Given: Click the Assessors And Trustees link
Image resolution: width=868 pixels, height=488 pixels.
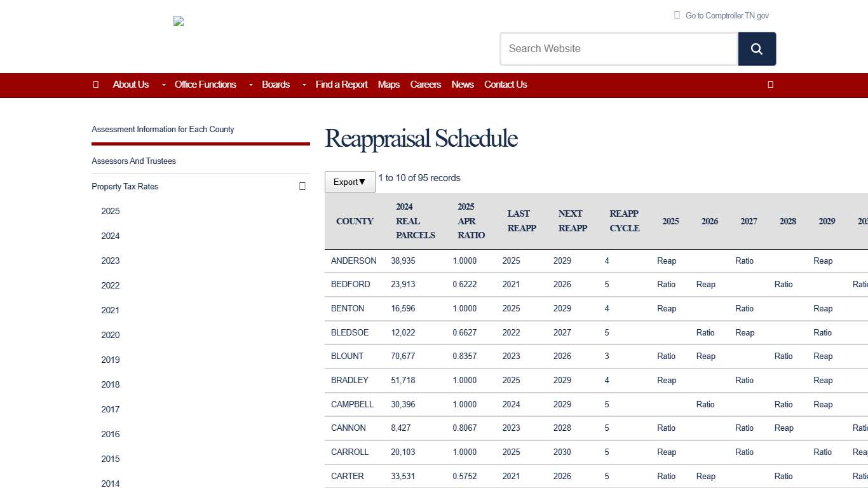Looking at the screenshot, I should [133, 161].
